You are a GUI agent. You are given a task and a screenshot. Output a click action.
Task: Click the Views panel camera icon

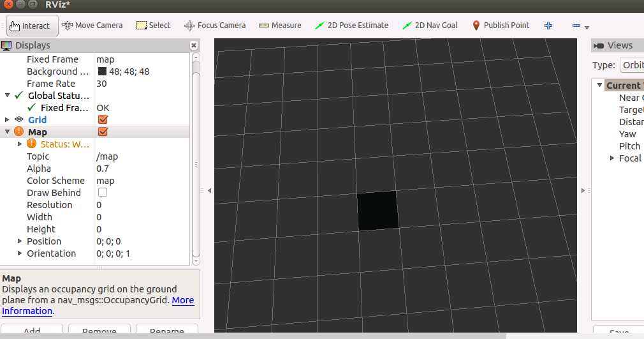coord(599,46)
